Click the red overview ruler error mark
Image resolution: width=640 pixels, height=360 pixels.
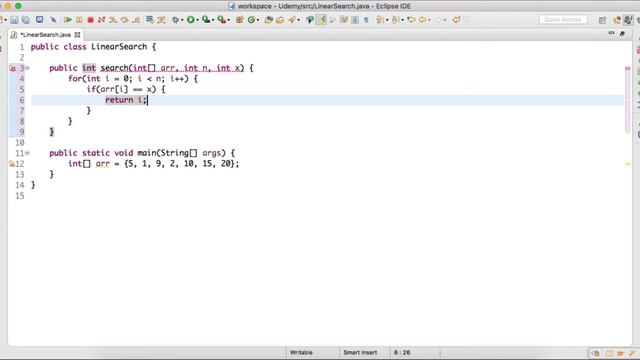coord(627,69)
